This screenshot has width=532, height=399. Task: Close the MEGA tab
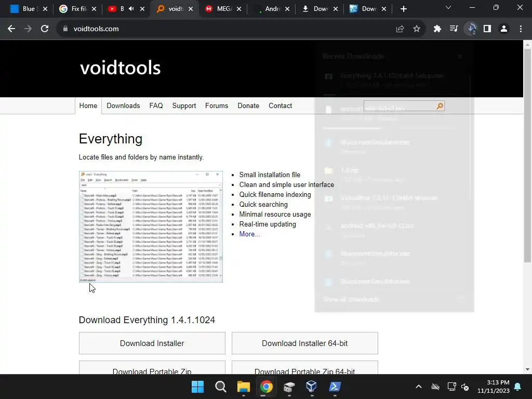[x=239, y=9]
